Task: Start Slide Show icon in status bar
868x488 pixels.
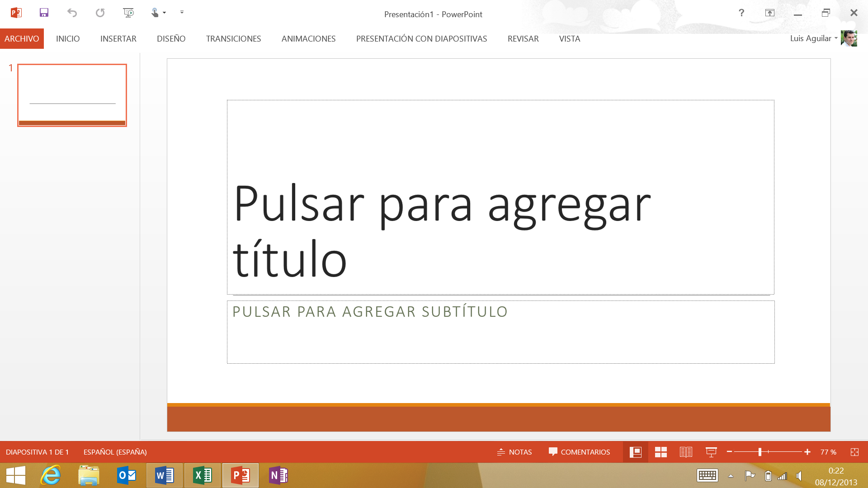Action: [x=711, y=452]
